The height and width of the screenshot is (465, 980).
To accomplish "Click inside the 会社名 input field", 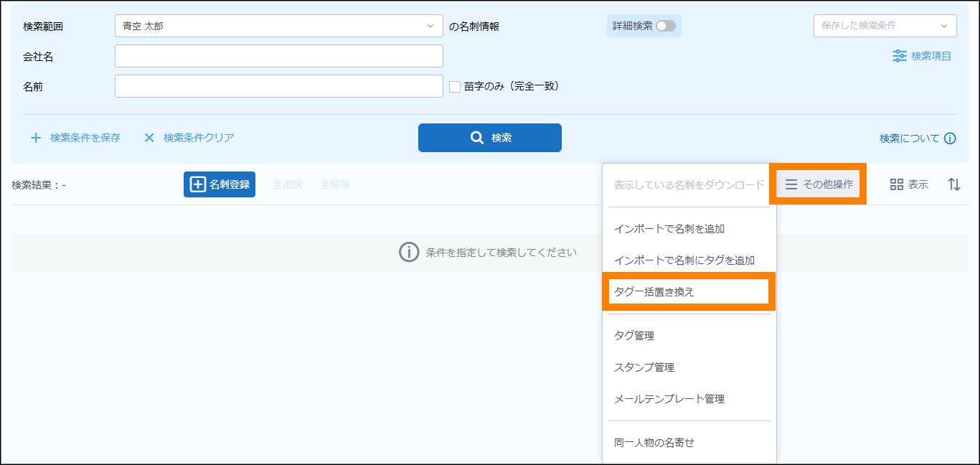I will click(278, 56).
